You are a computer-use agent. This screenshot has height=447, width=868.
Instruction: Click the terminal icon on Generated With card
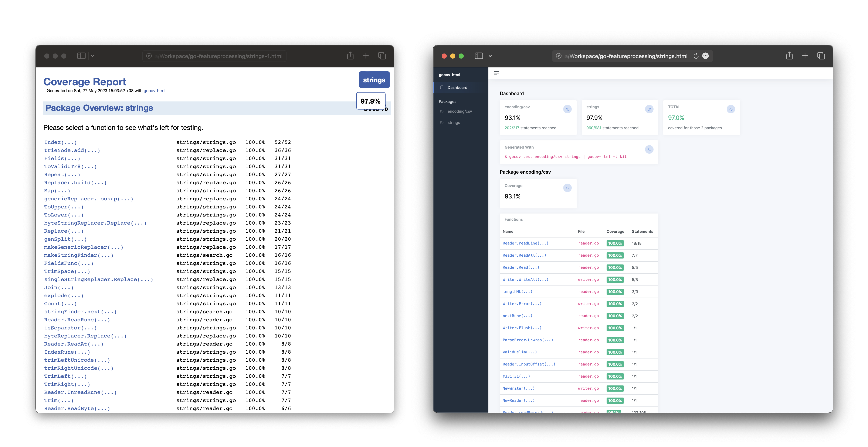click(x=649, y=149)
